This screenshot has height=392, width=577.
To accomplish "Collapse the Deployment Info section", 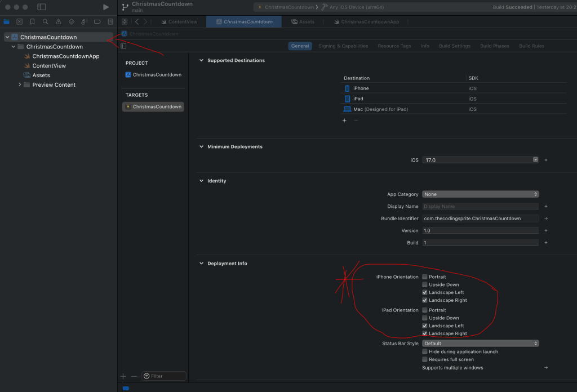I will tap(202, 264).
